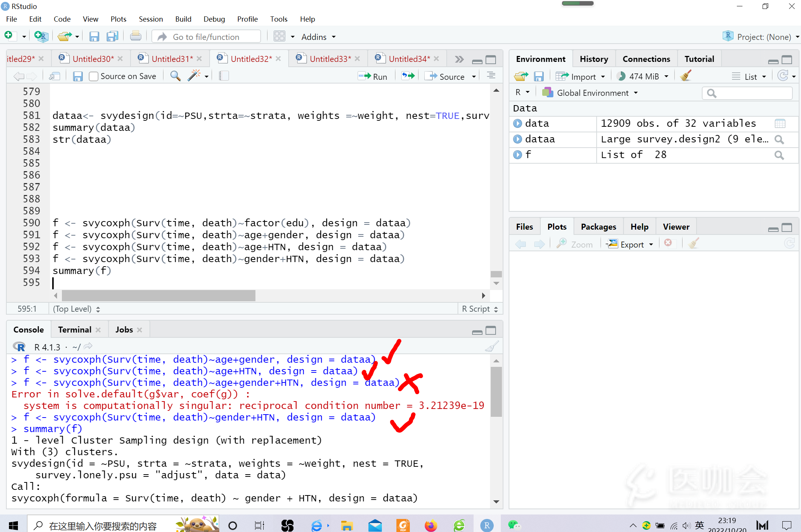Remove current plot red X icon

point(668,243)
